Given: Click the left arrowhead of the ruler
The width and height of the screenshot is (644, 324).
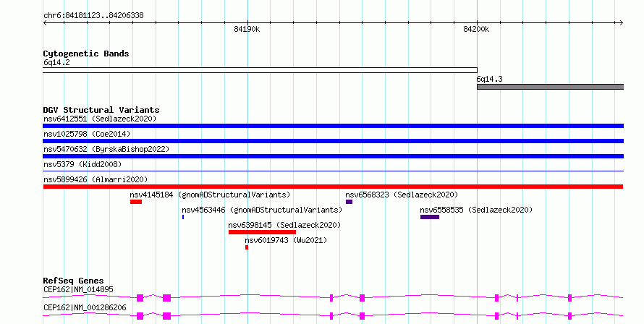Looking at the screenshot, I should pos(45,23).
